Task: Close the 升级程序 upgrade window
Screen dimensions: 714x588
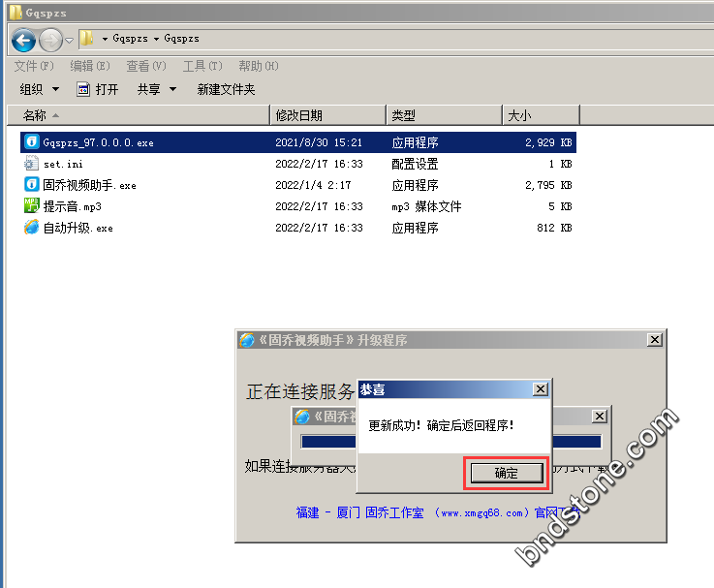Action: (x=655, y=340)
